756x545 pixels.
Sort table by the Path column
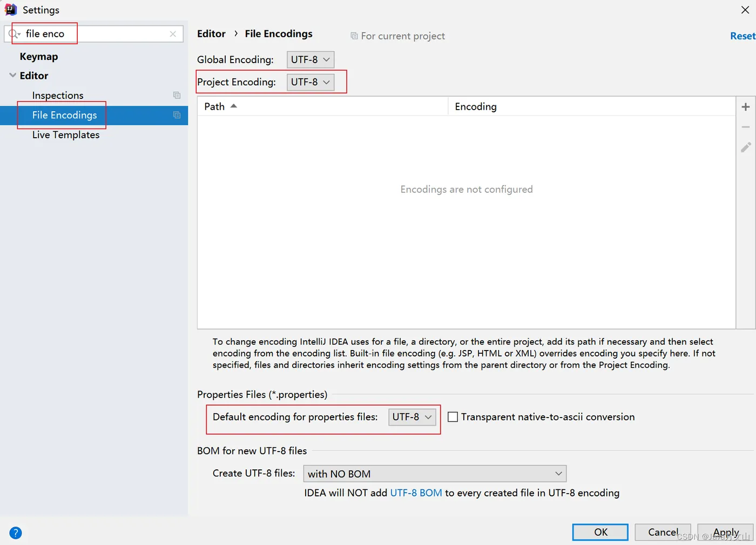point(322,106)
